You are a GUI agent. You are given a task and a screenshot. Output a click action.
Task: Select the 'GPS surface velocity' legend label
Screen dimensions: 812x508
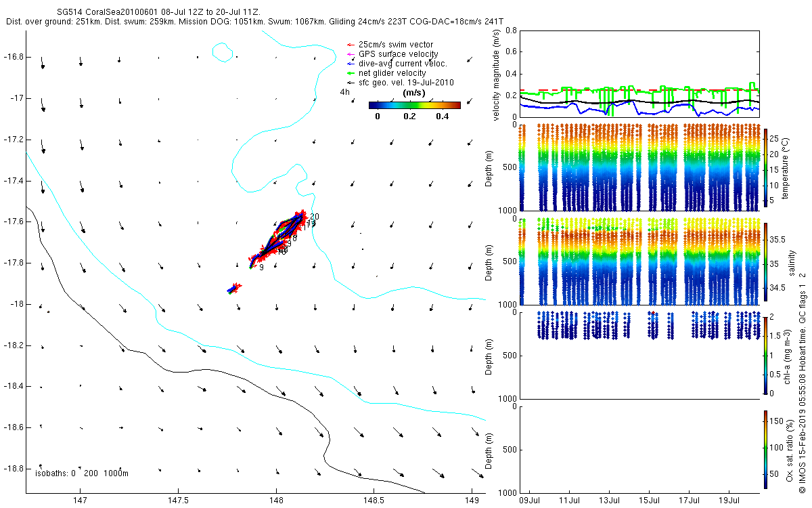(398, 54)
